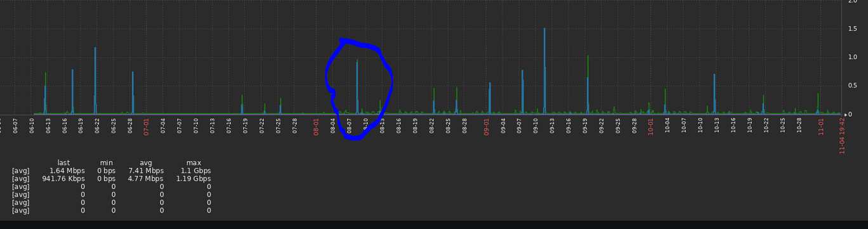Click the 08-16 date label
868x229 pixels.
[399, 125]
